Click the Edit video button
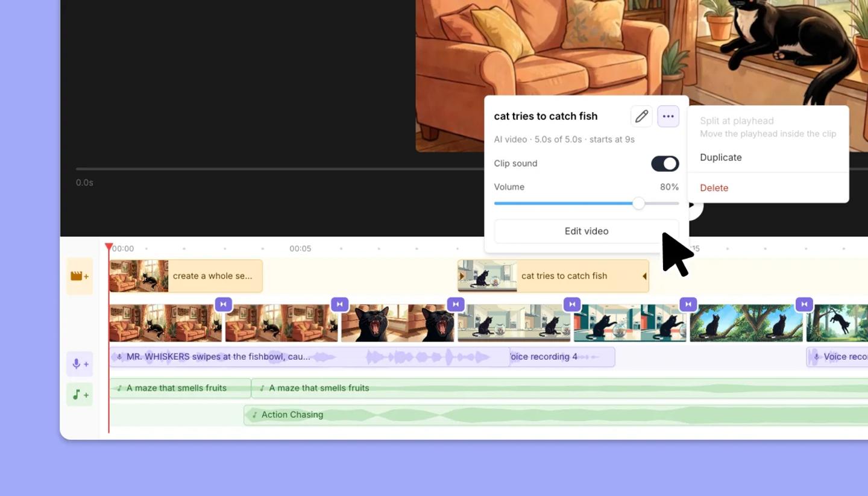 click(587, 231)
